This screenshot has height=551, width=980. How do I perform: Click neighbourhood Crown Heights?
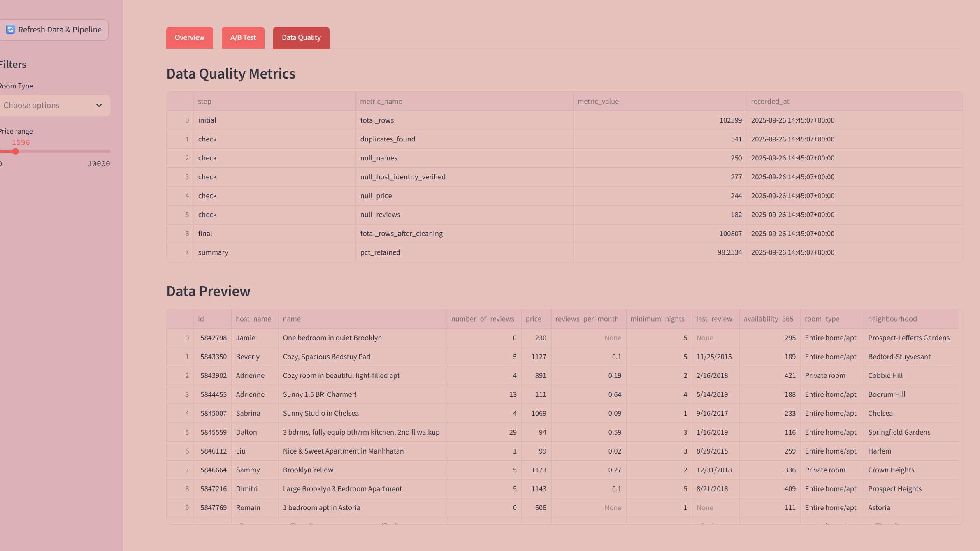pyautogui.click(x=911, y=470)
